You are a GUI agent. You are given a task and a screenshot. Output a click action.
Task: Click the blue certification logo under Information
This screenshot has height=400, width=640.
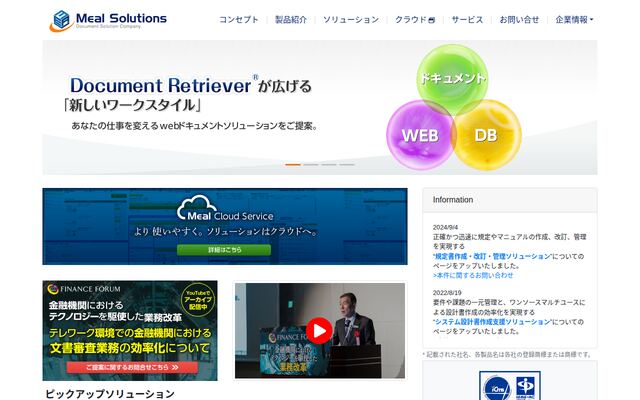coord(510,386)
